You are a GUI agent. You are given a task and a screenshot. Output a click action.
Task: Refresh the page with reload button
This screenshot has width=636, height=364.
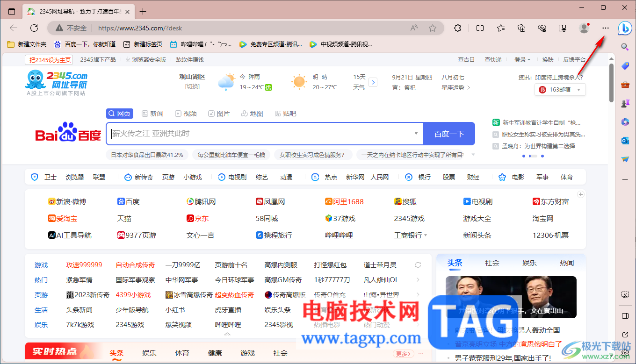click(x=34, y=28)
